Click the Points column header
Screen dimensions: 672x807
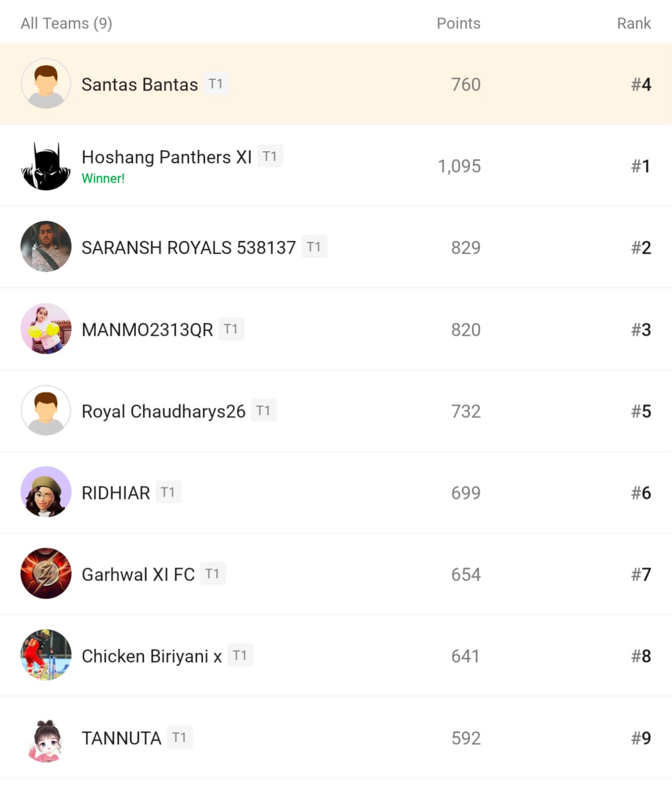coord(458,24)
